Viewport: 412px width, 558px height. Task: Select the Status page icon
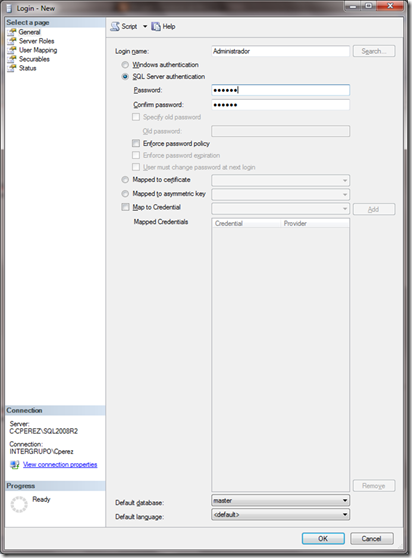(x=12, y=68)
